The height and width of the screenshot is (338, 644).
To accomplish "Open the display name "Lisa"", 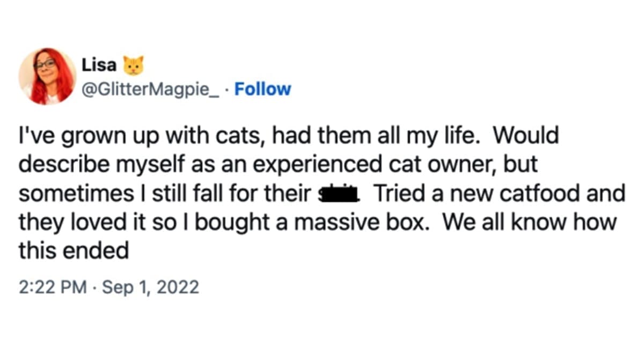I will (99, 65).
